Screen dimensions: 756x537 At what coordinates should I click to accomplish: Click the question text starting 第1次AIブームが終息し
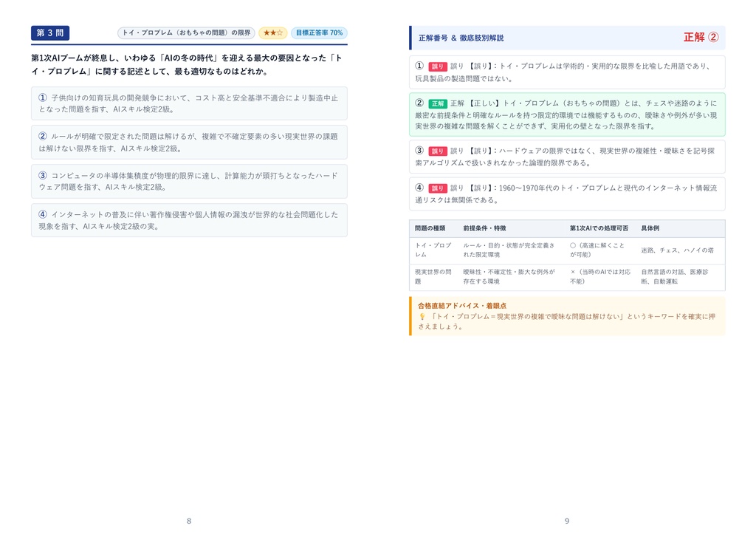(x=187, y=65)
